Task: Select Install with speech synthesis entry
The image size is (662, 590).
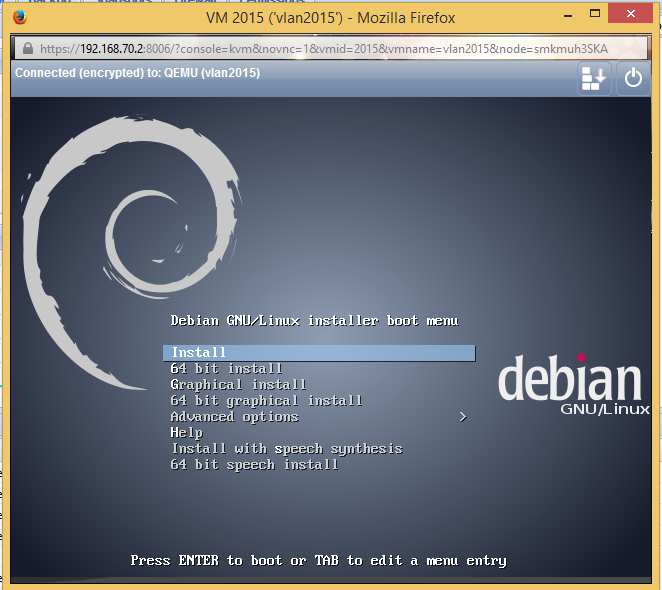Action: pyautogui.click(x=287, y=449)
